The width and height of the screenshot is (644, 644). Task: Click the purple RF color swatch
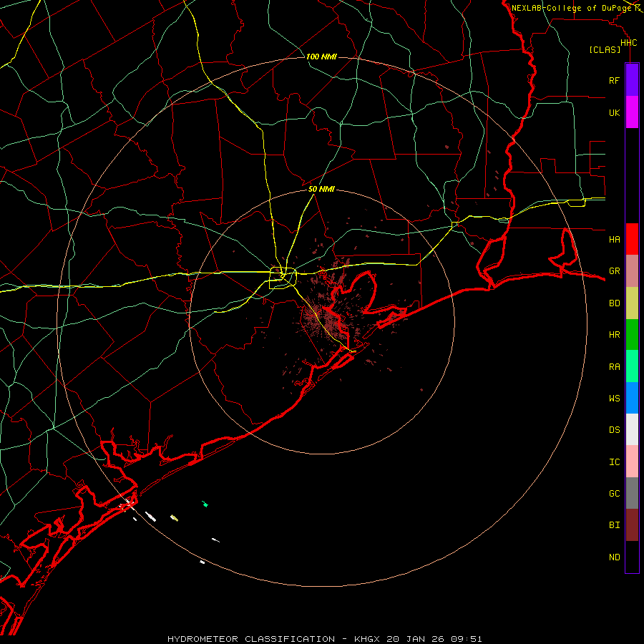pos(632,80)
